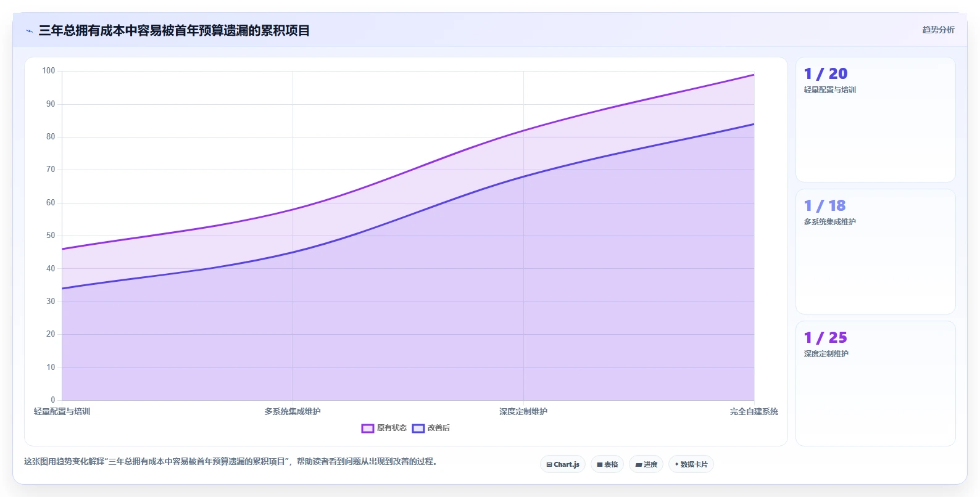Click the 趋势分析 label in header
Screen dimensions: 980x497
pyautogui.click(x=938, y=30)
